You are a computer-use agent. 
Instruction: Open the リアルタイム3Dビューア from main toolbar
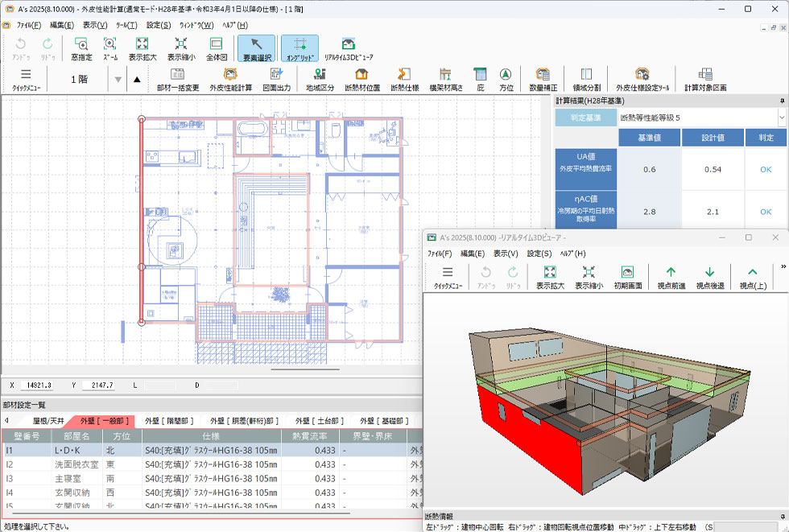(348, 49)
